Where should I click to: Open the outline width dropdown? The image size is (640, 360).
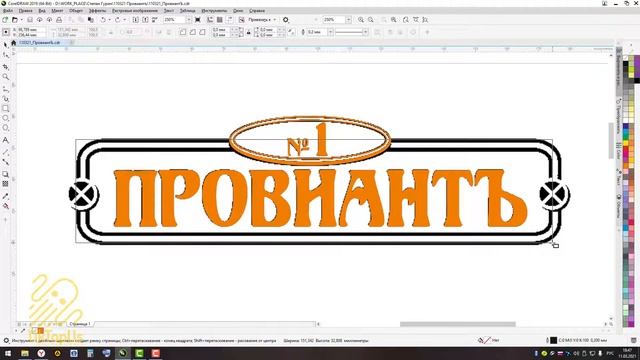point(330,32)
